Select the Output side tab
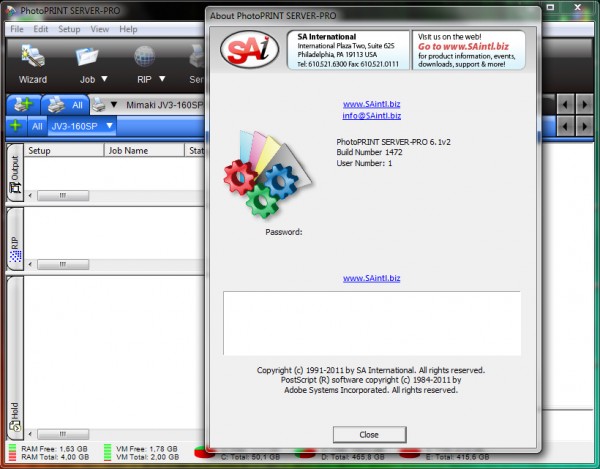The height and width of the screenshot is (469, 600). [x=15, y=173]
